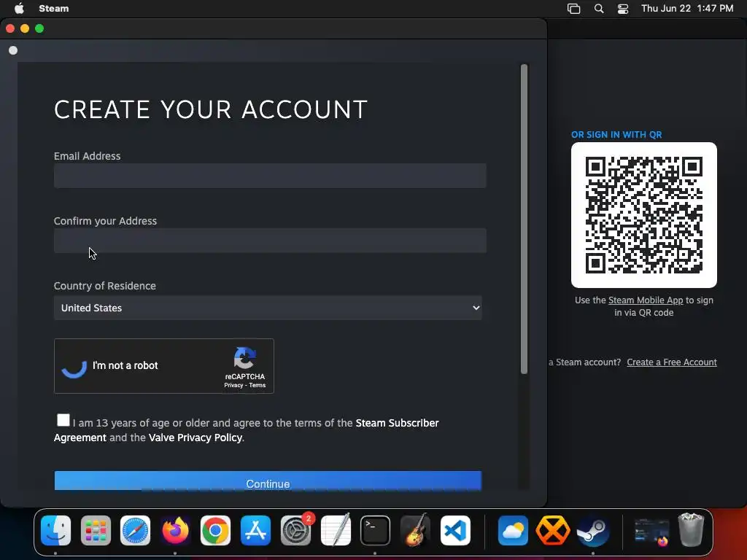Viewport: 747px width, 560px height.
Task: Launch Safari from the dock
Action: click(135, 531)
